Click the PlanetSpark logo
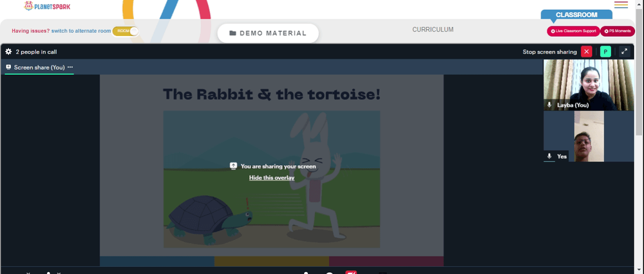Viewport: 644px width, 274px height. pyautogui.click(x=47, y=6)
